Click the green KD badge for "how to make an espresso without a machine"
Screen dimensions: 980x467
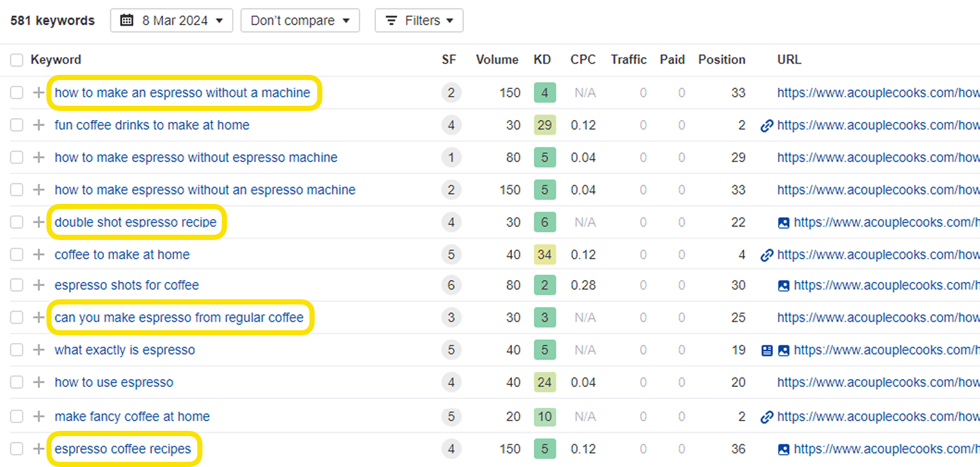(545, 92)
